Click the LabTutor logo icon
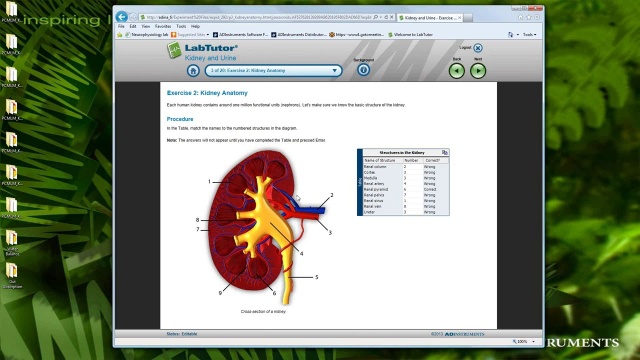 [x=174, y=51]
